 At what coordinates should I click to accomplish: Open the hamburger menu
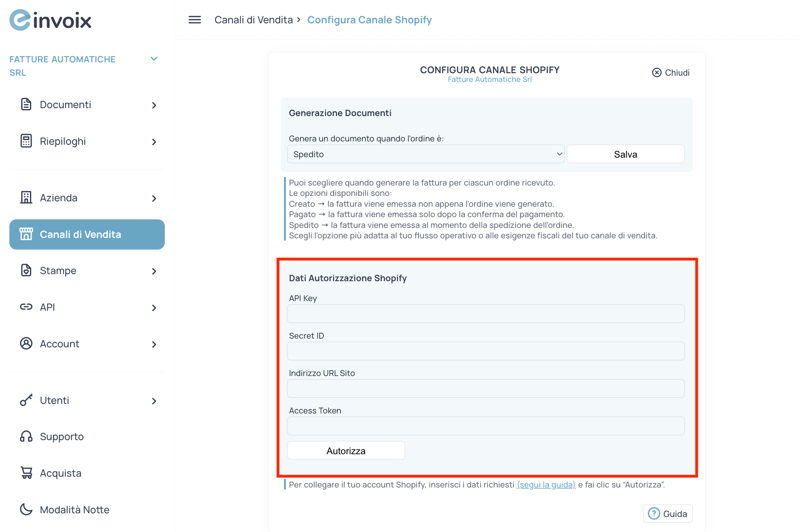coord(194,20)
